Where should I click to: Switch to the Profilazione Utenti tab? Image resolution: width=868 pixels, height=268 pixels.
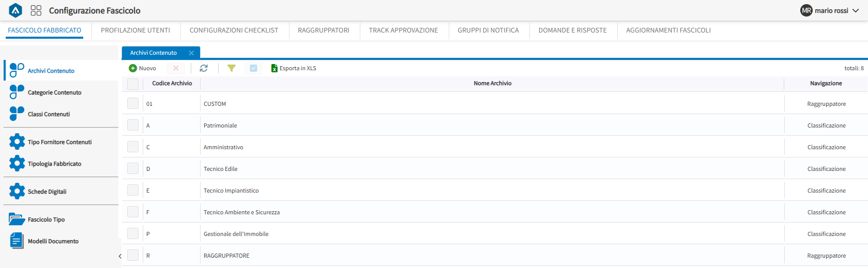(135, 30)
